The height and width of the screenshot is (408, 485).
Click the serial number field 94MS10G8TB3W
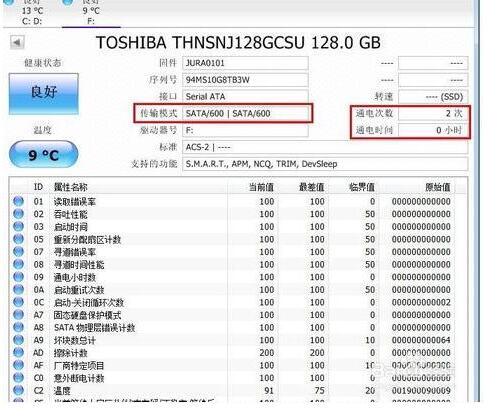[x=245, y=80]
